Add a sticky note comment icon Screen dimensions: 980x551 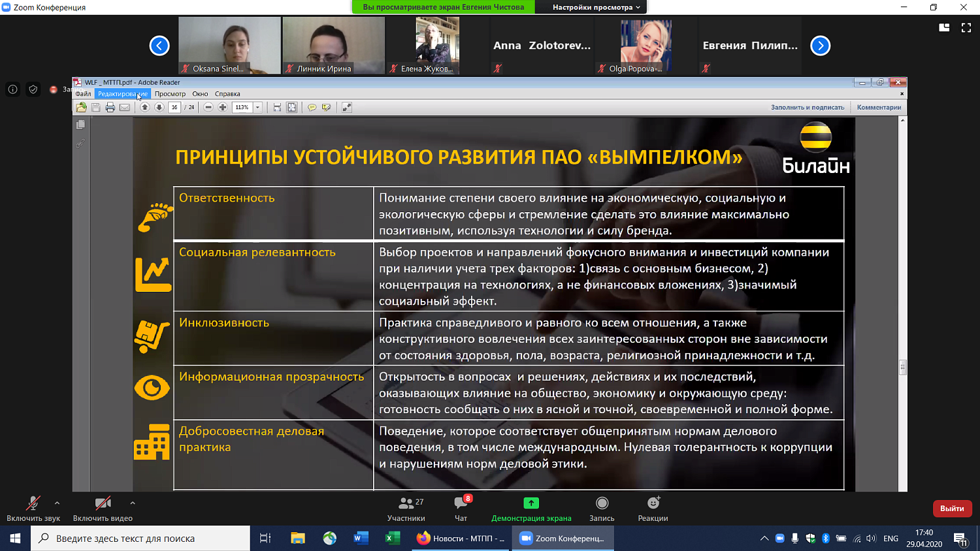click(x=312, y=107)
